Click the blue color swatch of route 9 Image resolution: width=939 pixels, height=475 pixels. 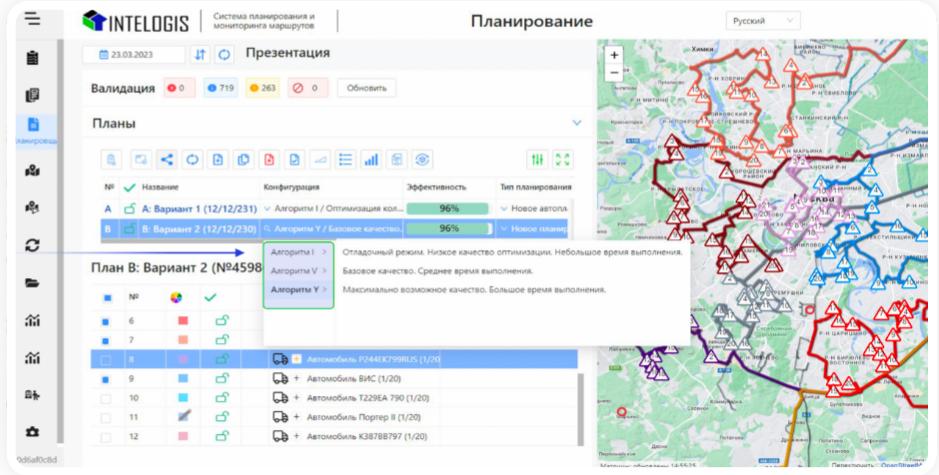click(183, 379)
